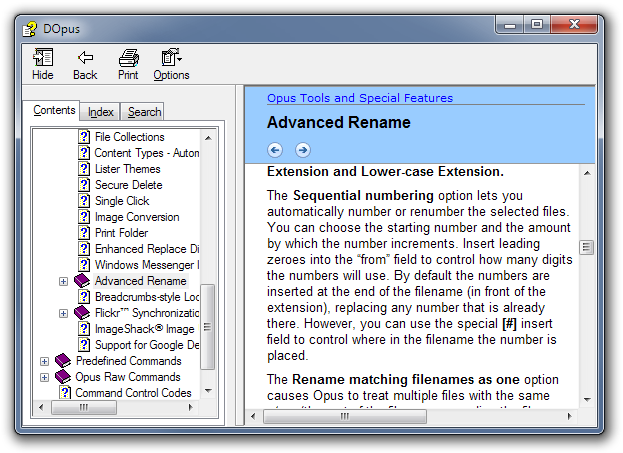Viewport: 623px width, 453px height.
Task: Select the Lister Themes tree entry
Action: coord(128,169)
